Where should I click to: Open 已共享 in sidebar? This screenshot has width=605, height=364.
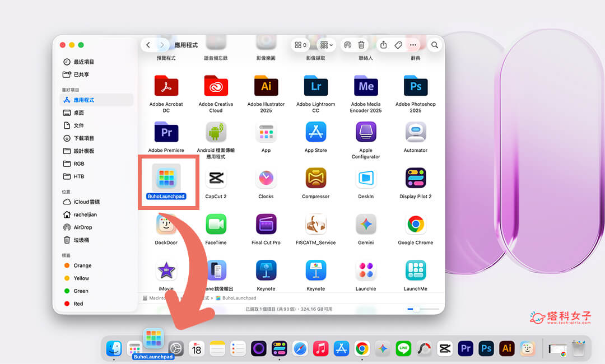[96, 74]
